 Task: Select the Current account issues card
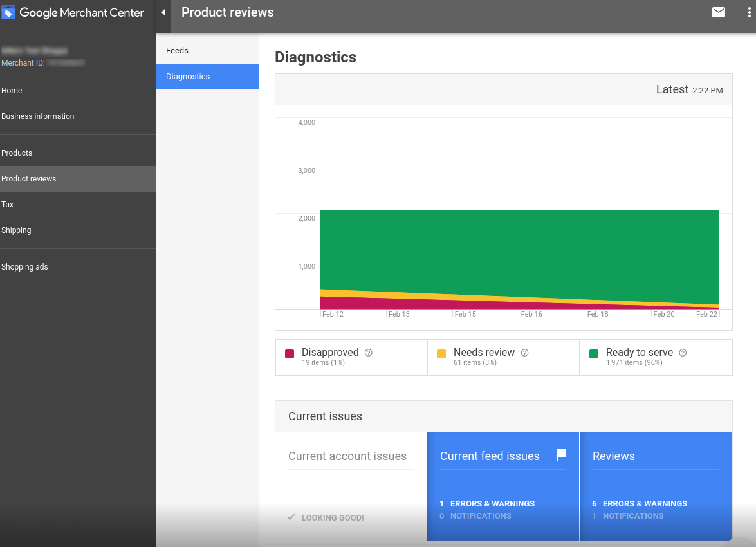pyautogui.click(x=351, y=487)
